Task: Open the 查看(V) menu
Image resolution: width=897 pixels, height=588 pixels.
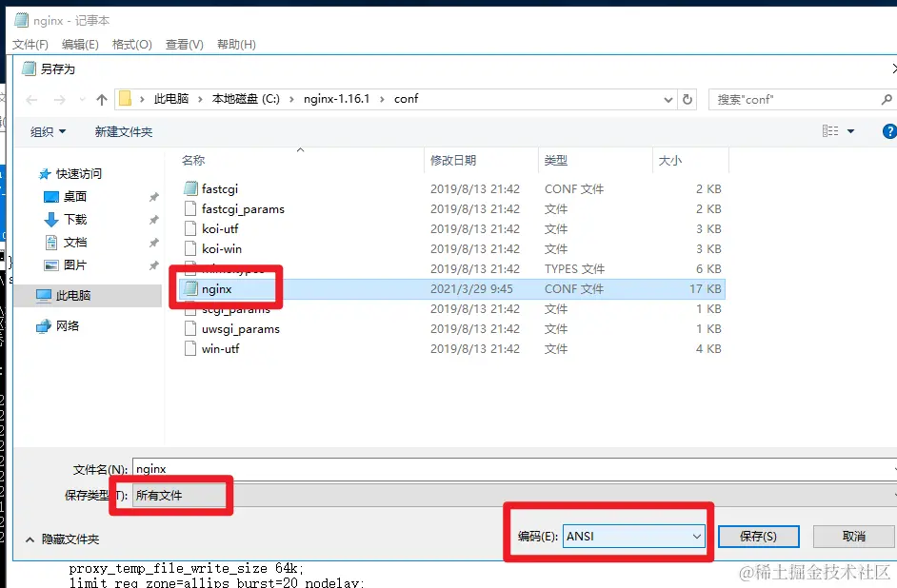Action: [183, 44]
